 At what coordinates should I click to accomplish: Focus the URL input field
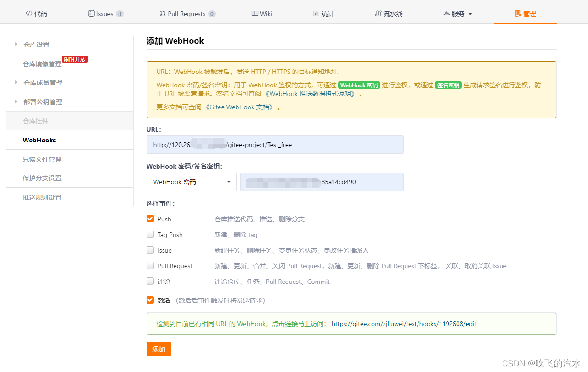275,145
